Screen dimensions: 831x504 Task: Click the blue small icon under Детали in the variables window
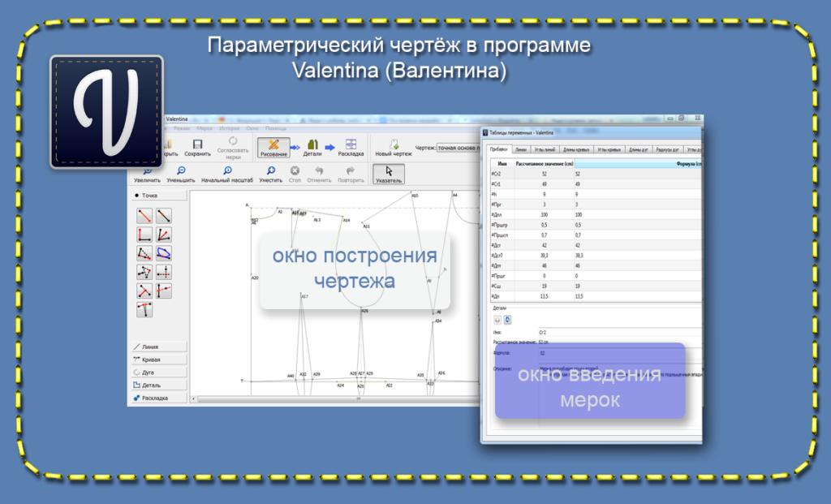(x=507, y=320)
